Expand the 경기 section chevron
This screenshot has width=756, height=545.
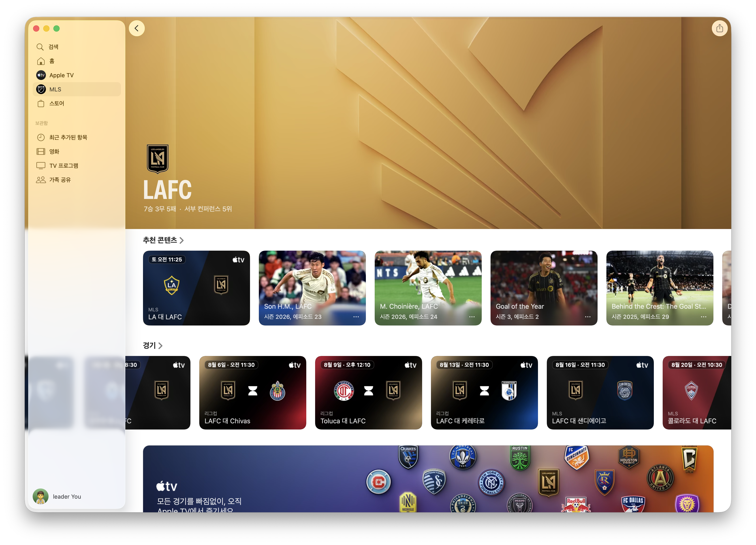click(160, 346)
